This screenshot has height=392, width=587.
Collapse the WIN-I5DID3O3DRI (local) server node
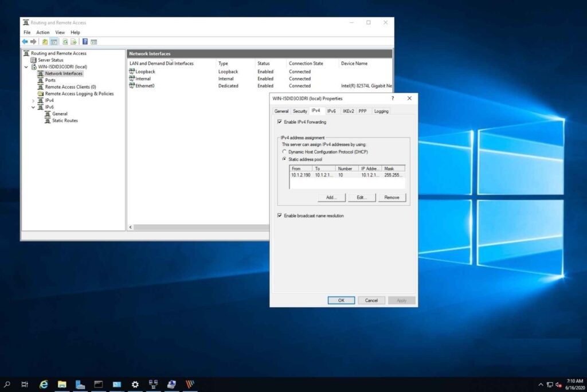pyautogui.click(x=26, y=67)
